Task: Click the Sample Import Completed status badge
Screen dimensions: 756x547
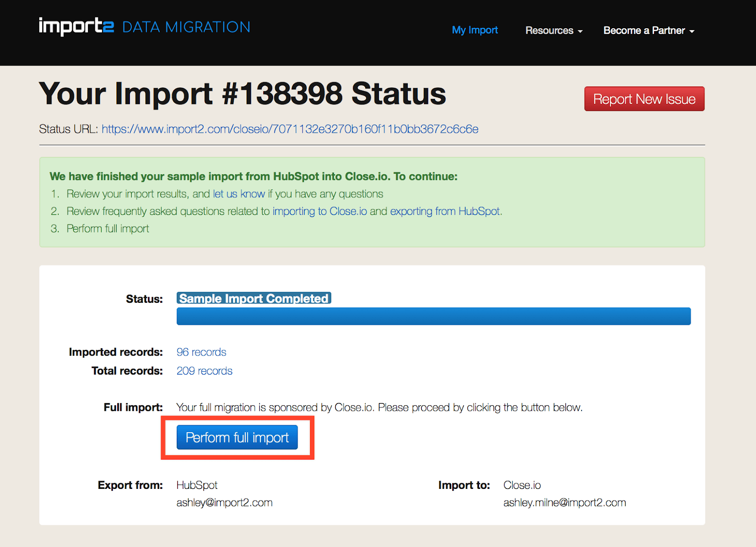Action: pos(254,298)
